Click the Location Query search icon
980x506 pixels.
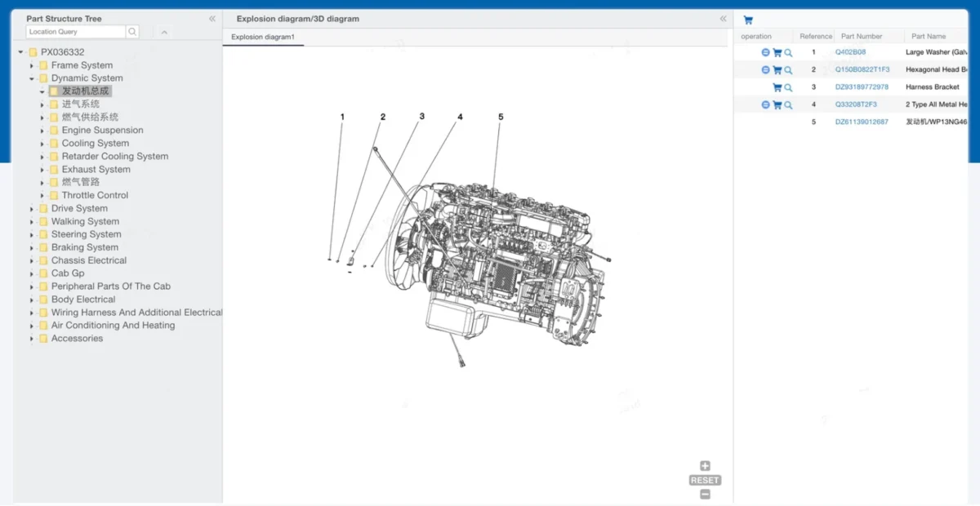pyautogui.click(x=132, y=32)
